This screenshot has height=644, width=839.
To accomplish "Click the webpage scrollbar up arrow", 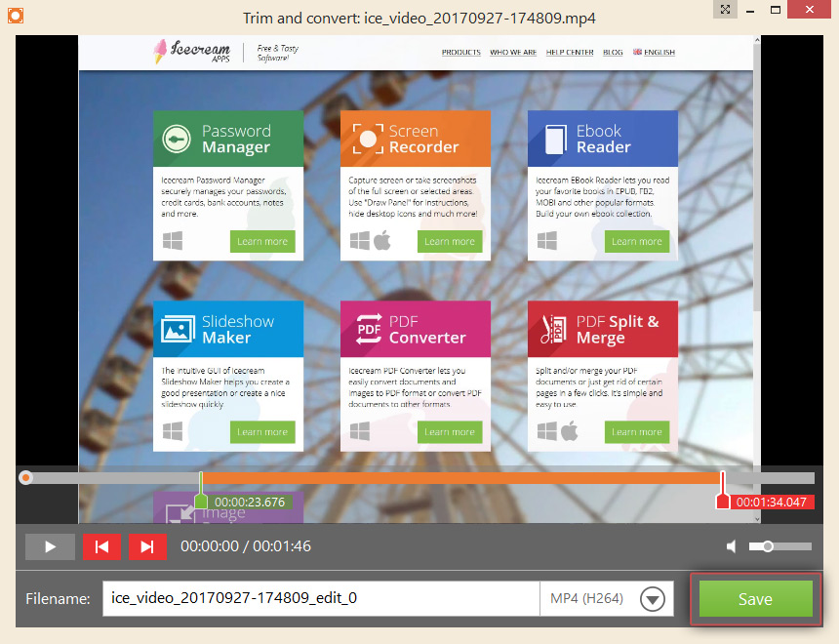I will (x=757, y=40).
